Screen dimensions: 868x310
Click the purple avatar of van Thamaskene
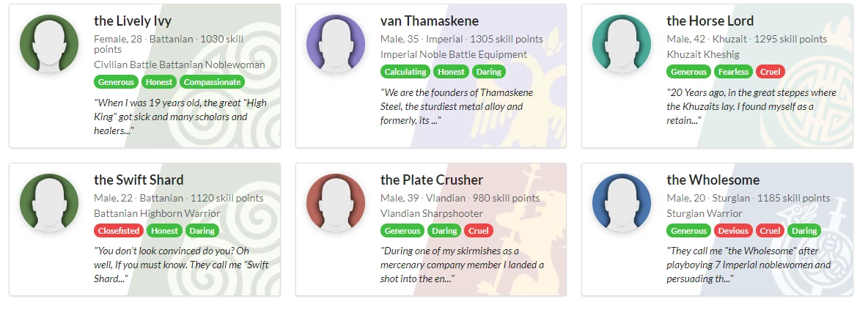336,44
